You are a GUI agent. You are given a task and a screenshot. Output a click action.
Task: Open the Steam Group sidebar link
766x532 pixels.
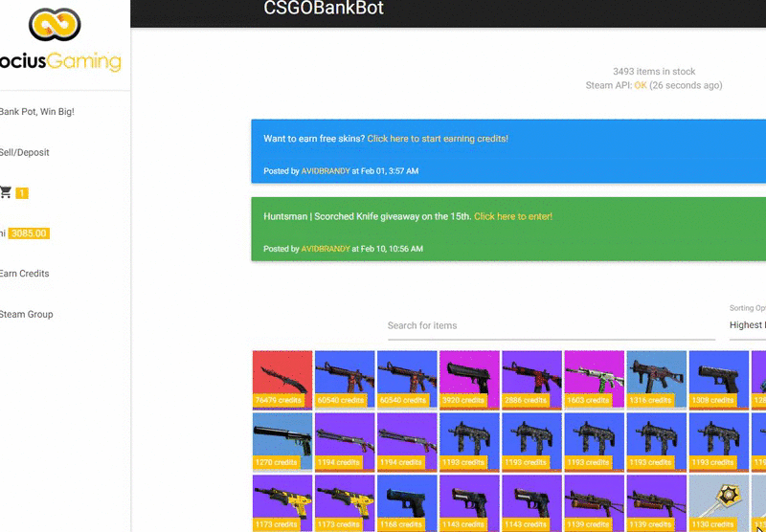[x=27, y=314]
